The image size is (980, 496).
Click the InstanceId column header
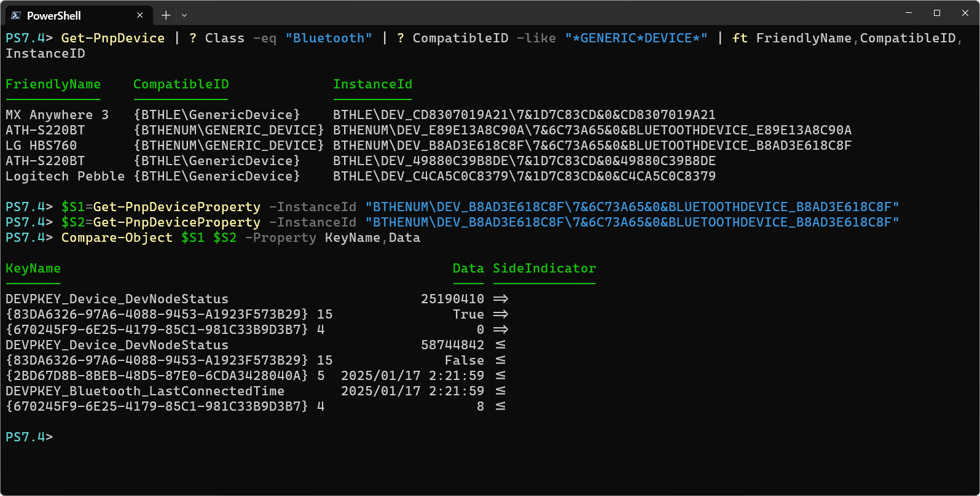(x=372, y=84)
